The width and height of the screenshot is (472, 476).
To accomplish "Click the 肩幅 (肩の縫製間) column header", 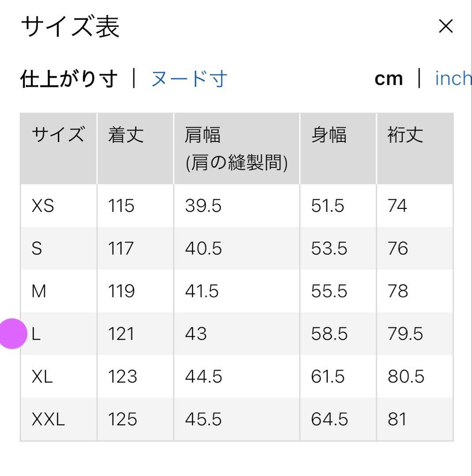I will (237, 149).
